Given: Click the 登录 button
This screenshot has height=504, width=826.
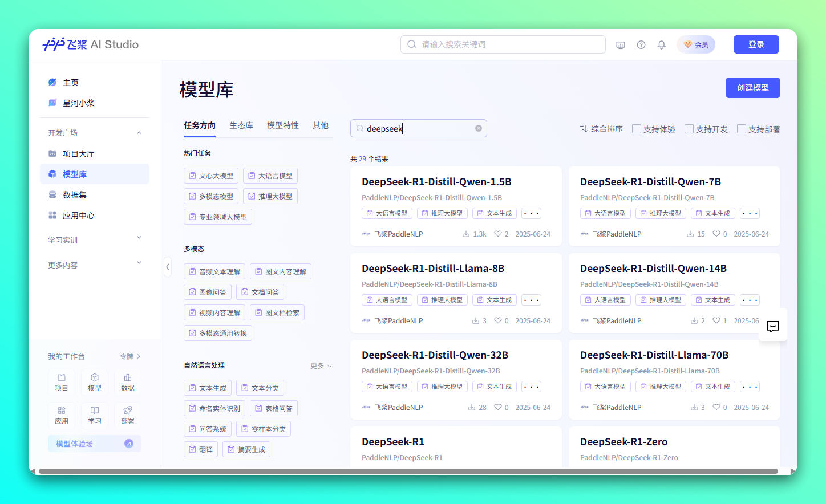Looking at the screenshot, I should point(756,44).
